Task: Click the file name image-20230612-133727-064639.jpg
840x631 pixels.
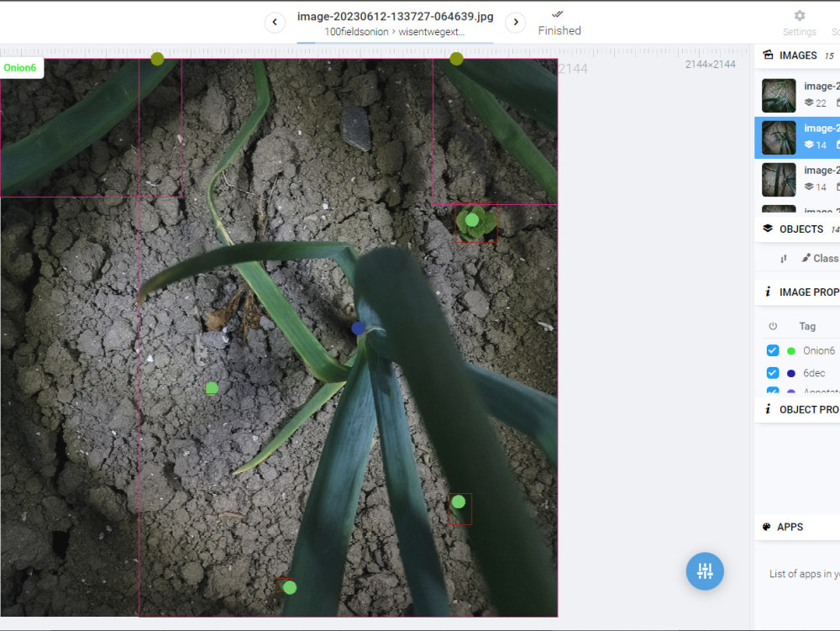Action: (x=396, y=17)
